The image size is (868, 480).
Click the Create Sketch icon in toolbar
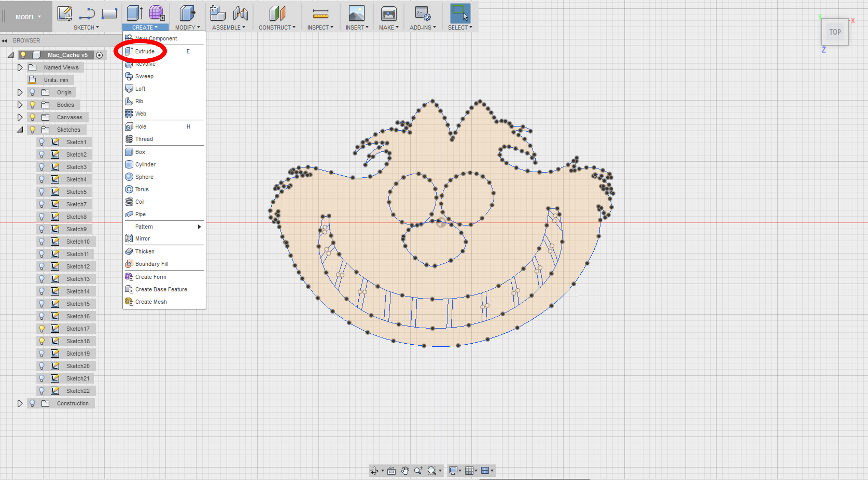coord(65,14)
